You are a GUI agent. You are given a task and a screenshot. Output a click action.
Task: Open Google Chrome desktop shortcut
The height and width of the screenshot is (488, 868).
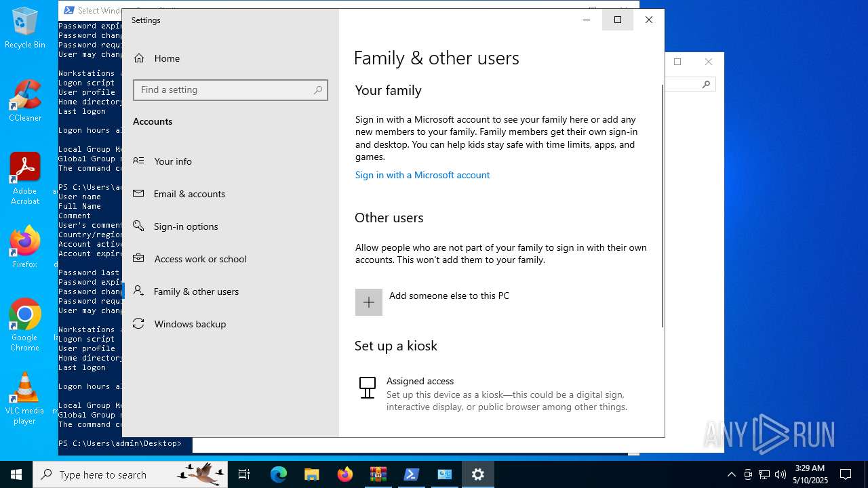(25, 325)
